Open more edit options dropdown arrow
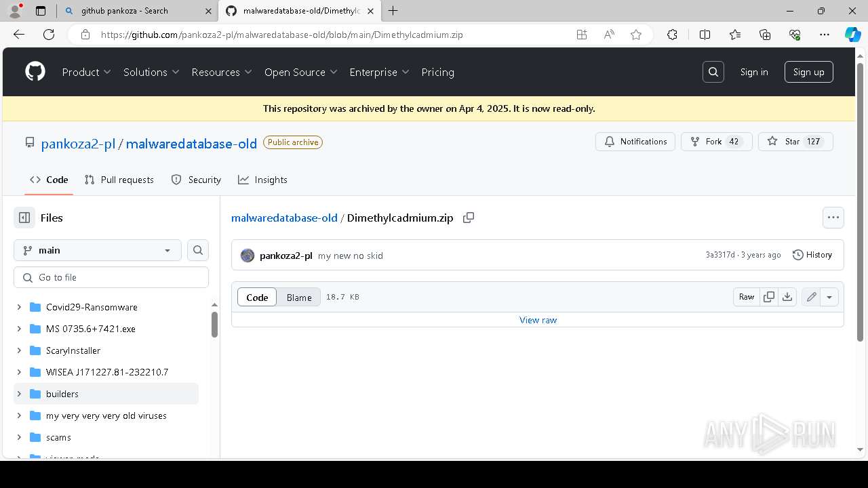Viewport: 868px width, 488px height. (829, 297)
